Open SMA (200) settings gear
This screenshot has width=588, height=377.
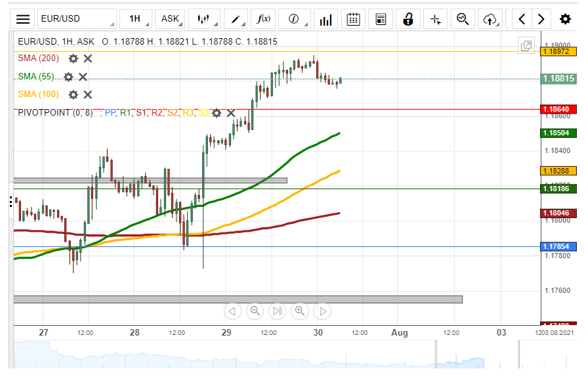click(x=73, y=58)
